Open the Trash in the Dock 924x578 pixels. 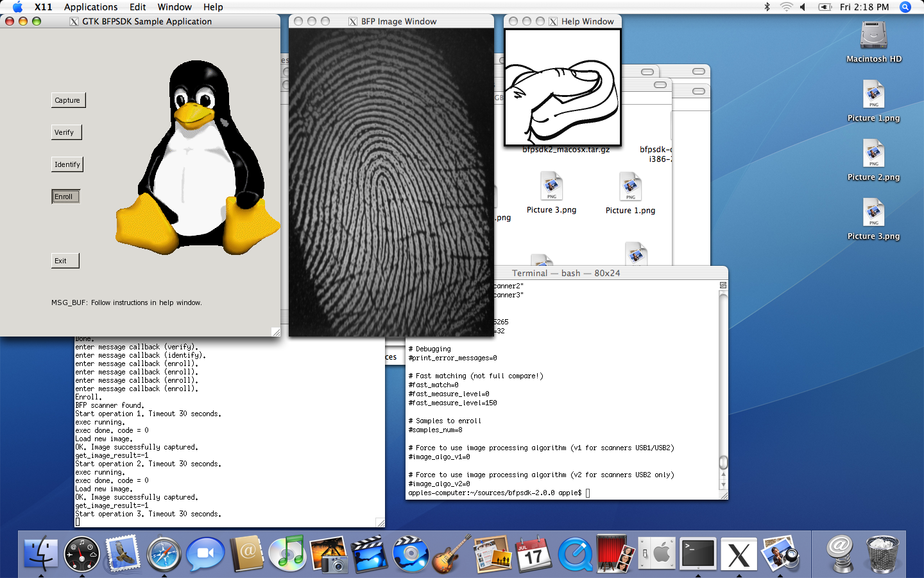click(x=883, y=554)
